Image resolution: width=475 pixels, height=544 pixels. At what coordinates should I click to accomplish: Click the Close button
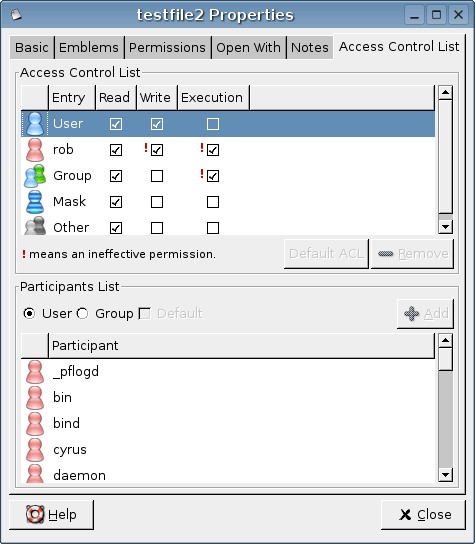423,515
